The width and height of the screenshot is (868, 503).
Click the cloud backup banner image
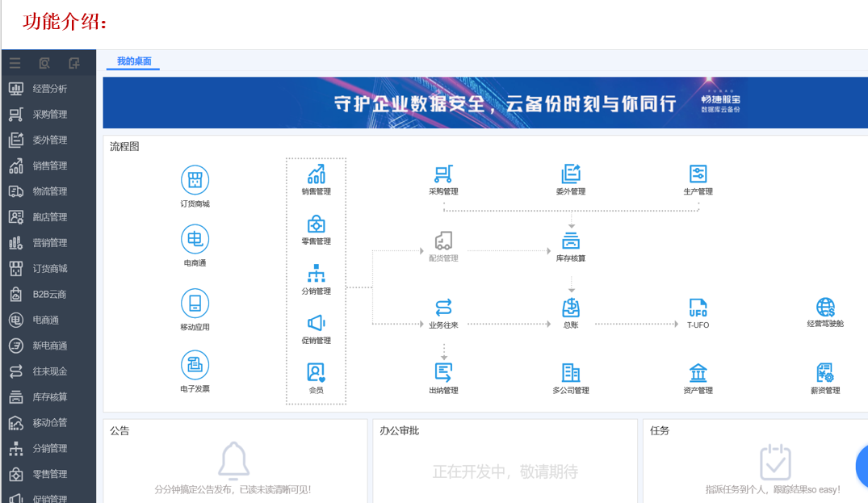484,103
